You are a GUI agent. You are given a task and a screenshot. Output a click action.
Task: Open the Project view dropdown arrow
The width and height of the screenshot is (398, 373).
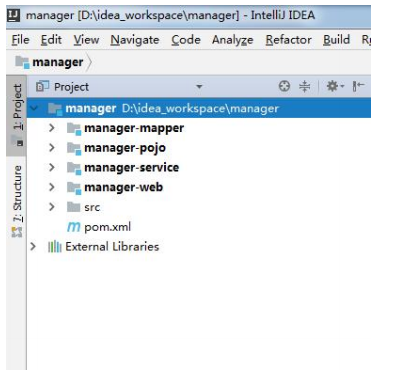199,87
